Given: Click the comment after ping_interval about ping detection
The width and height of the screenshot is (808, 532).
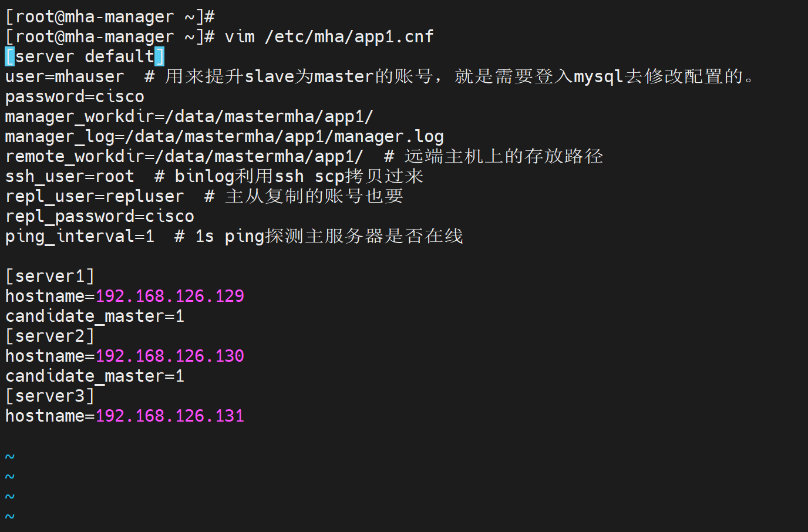Looking at the screenshot, I should (319, 237).
